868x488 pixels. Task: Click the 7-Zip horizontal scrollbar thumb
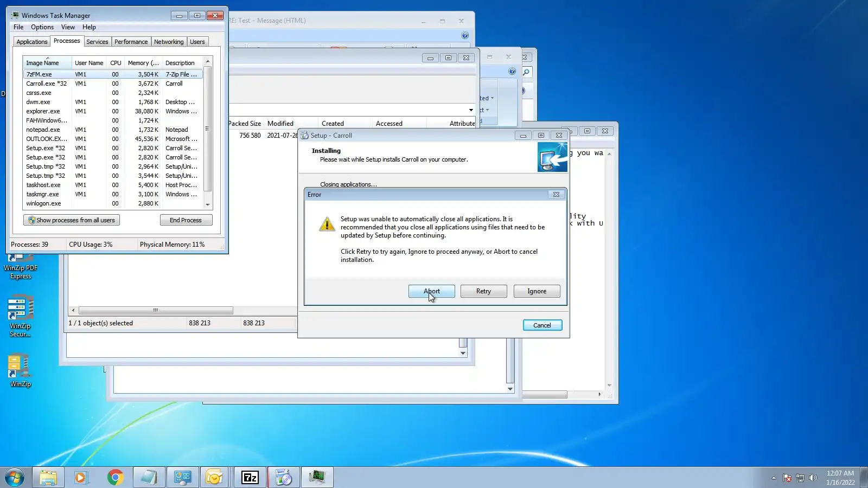[x=156, y=311]
